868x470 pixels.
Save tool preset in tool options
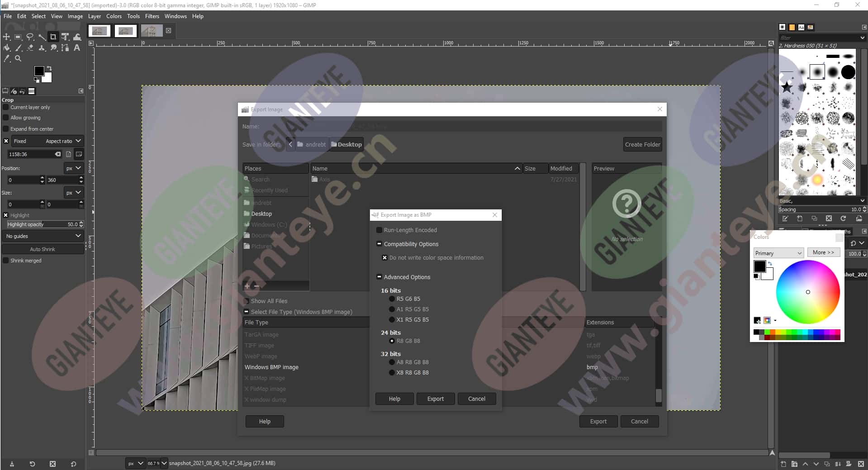click(12, 464)
